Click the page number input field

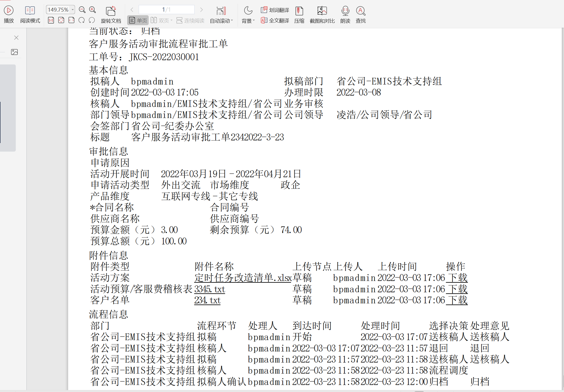tap(166, 10)
